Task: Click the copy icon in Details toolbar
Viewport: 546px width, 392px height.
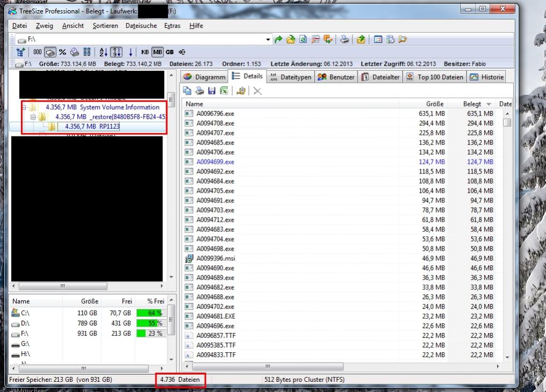Action: click(x=187, y=91)
